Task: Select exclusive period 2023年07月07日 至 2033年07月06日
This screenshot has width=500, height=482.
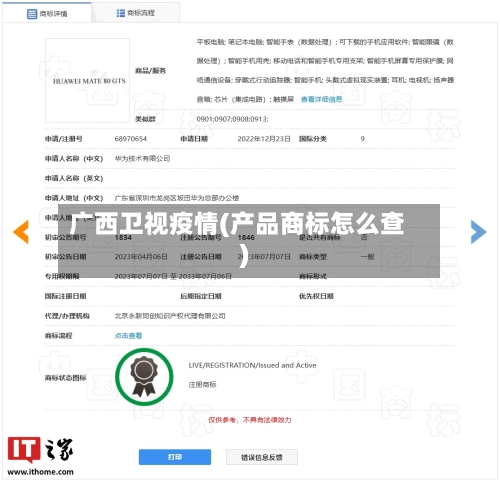Action: [173, 276]
